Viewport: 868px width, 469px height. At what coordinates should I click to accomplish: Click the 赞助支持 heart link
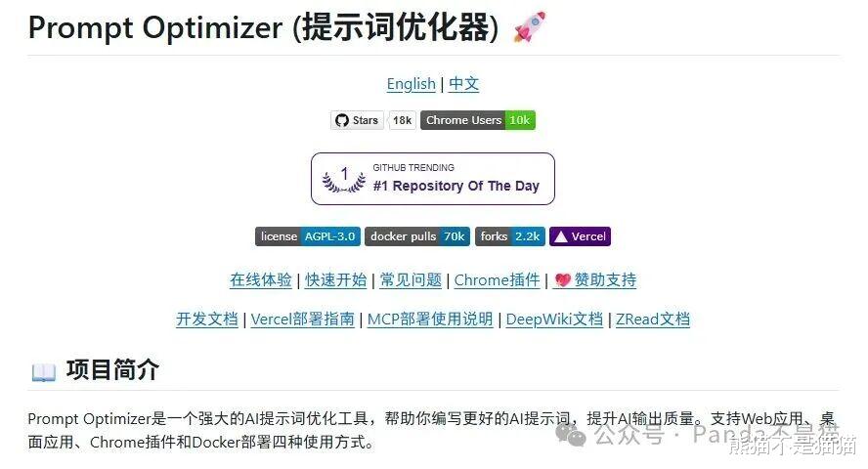pyautogui.click(x=594, y=280)
